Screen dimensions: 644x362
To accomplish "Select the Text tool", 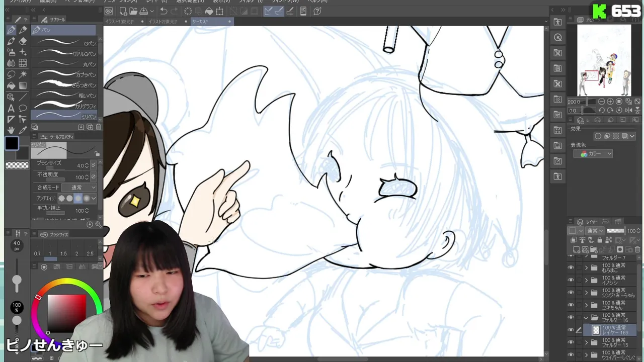I will click(x=11, y=108).
